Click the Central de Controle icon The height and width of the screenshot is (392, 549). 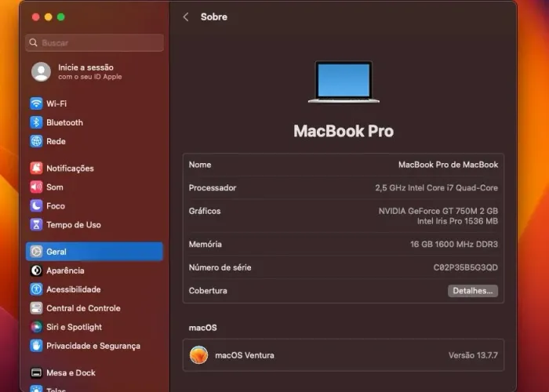click(36, 308)
